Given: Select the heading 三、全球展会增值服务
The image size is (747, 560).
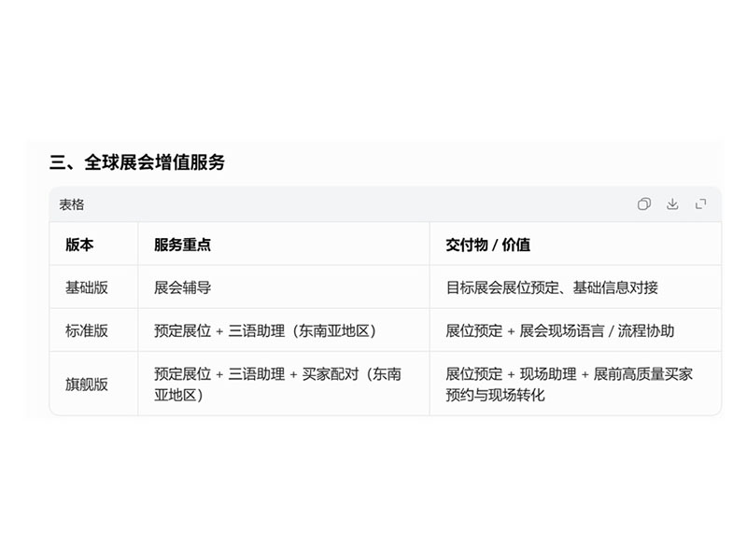Looking at the screenshot, I should point(137,162).
